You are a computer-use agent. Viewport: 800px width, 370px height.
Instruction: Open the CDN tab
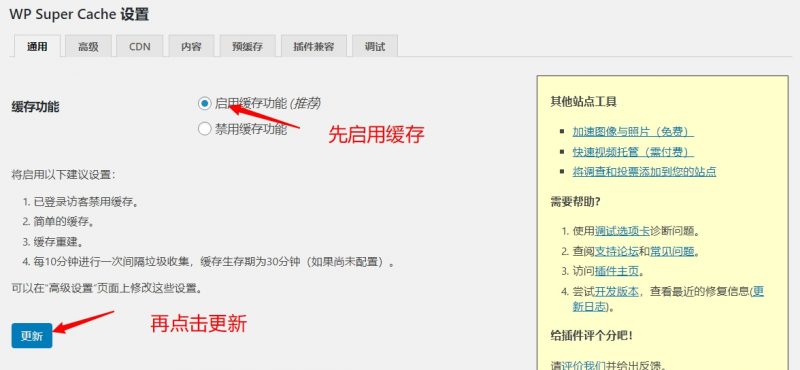[x=140, y=46]
